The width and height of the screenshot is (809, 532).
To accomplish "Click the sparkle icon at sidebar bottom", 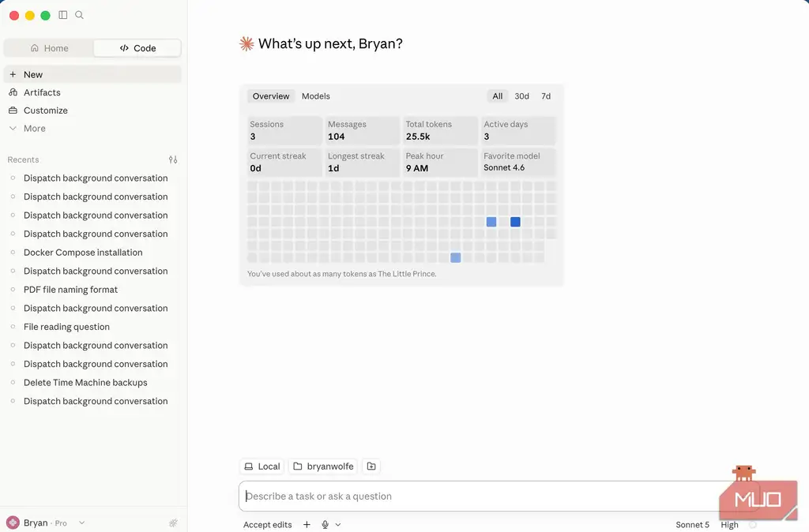I will pos(173,523).
